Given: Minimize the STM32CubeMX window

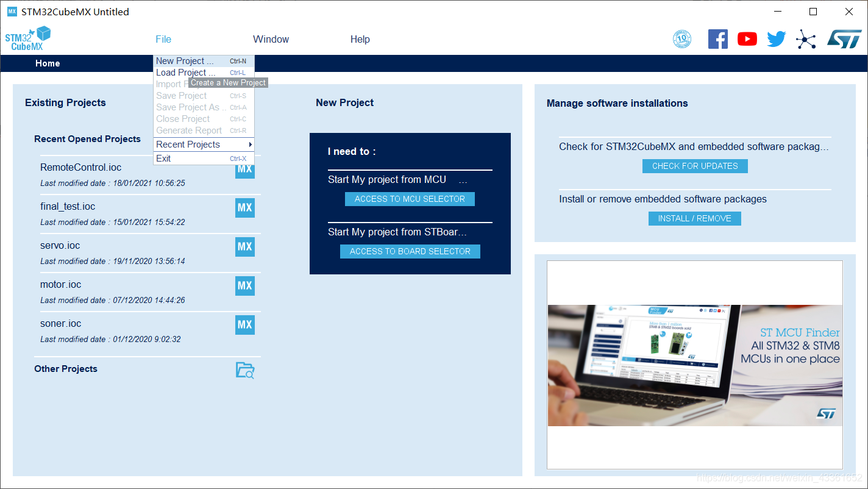Looking at the screenshot, I should (x=777, y=12).
